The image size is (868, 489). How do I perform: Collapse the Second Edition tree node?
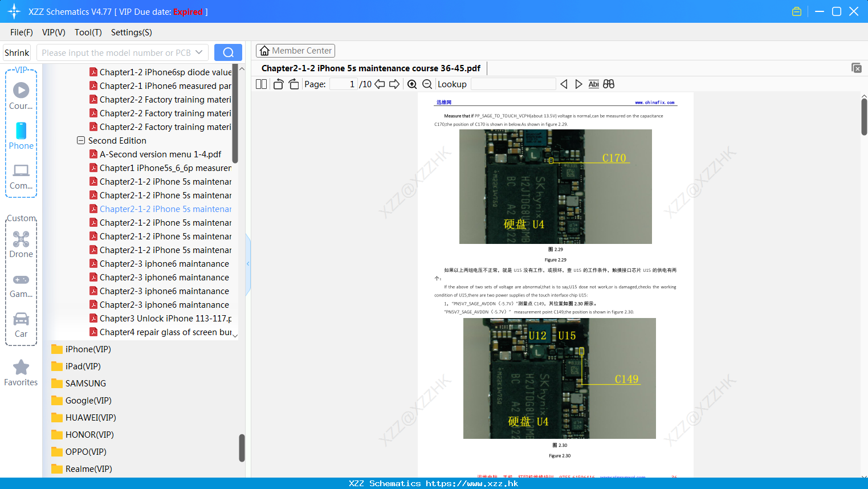[81, 140]
